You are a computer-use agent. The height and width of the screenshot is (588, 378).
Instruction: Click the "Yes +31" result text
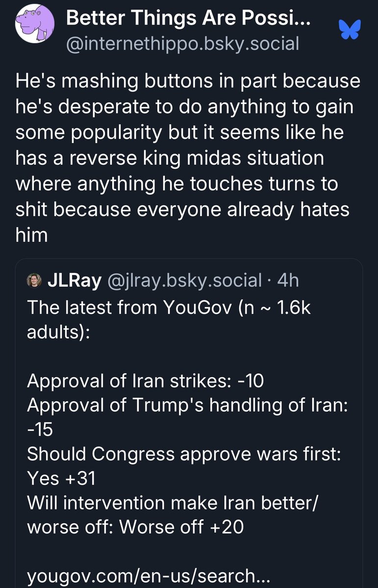click(61, 478)
